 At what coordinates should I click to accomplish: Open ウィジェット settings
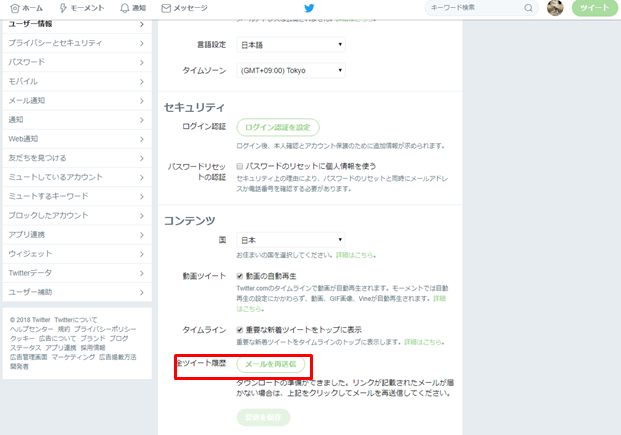(77, 254)
